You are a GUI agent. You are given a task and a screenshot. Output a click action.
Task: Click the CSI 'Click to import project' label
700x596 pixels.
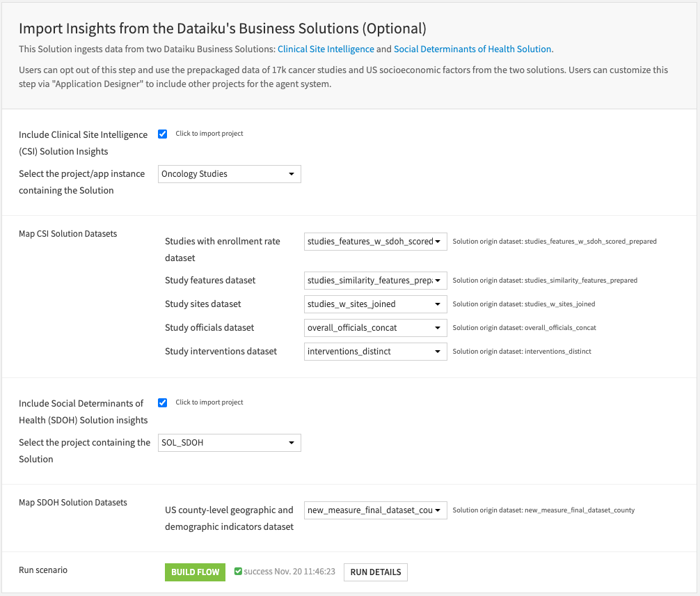click(x=209, y=134)
